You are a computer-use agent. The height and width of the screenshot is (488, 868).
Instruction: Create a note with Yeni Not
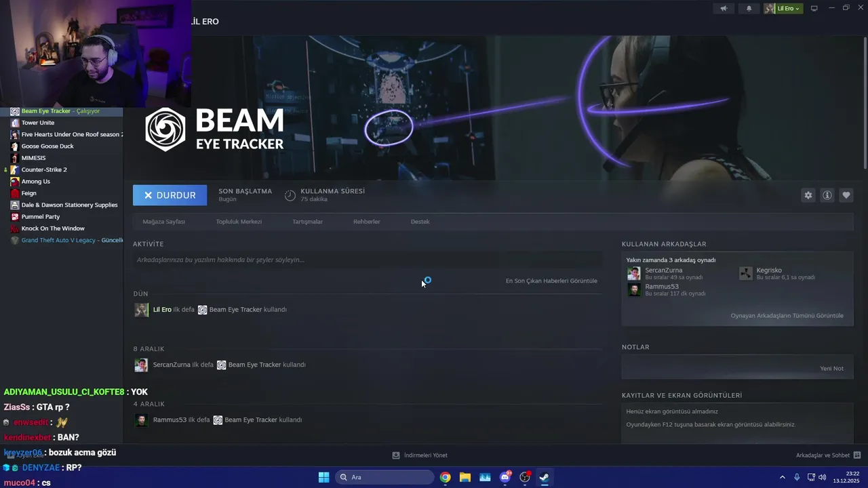click(832, 369)
